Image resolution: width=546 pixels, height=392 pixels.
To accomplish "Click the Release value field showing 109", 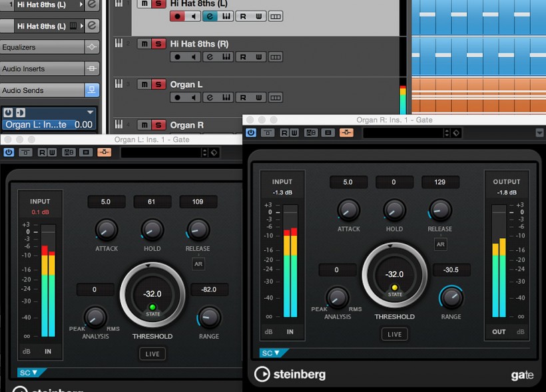I will click(x=198, y=202).
